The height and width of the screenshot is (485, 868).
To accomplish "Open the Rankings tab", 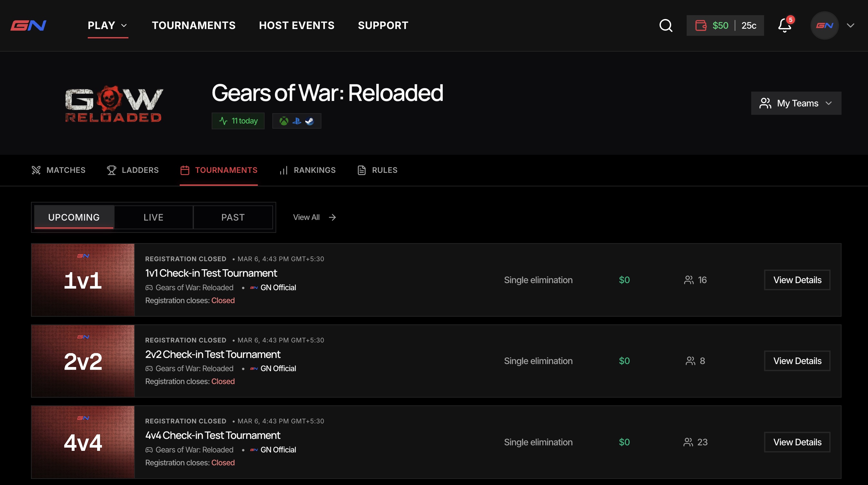I will (x=307, y=170).
